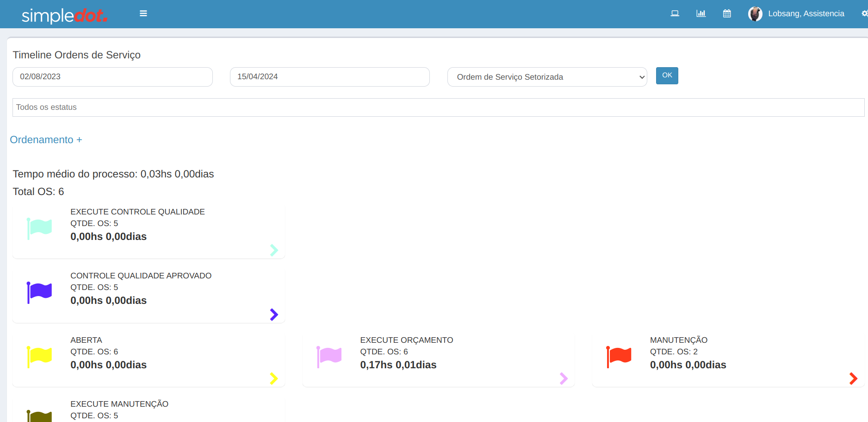This screenshot has height=422, width=868.
Task: Click the Todos os estatus filter field
Action: [438, 107]
